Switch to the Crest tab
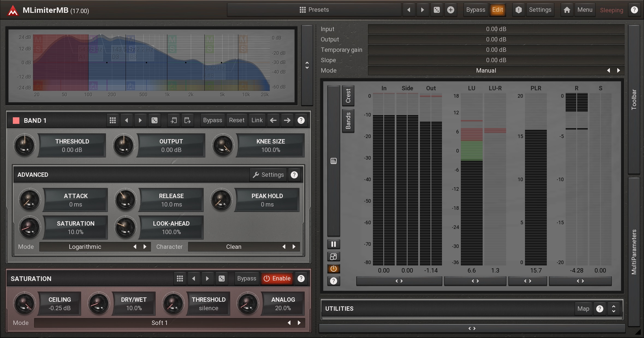This screenshot has width=644, height=338. click(x=348, y=96)
